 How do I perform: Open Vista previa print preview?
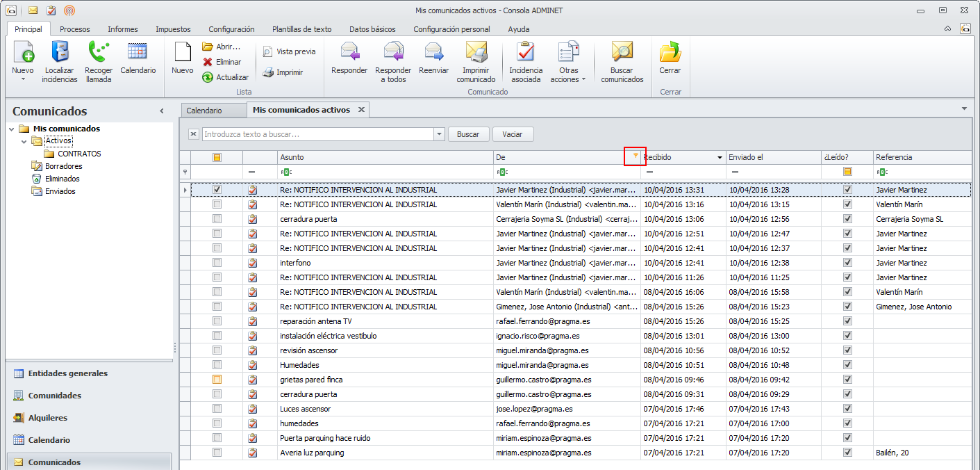coord(268,51)
